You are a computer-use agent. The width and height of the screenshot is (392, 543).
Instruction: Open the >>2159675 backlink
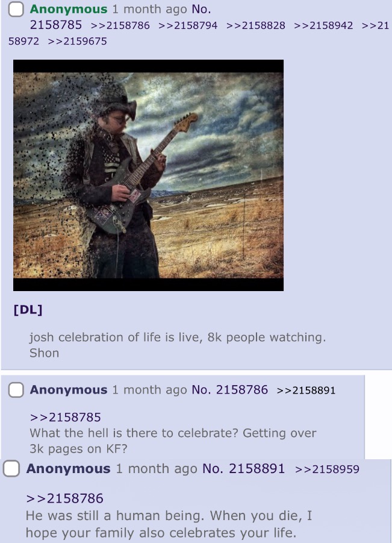click(x=78, y=41)
